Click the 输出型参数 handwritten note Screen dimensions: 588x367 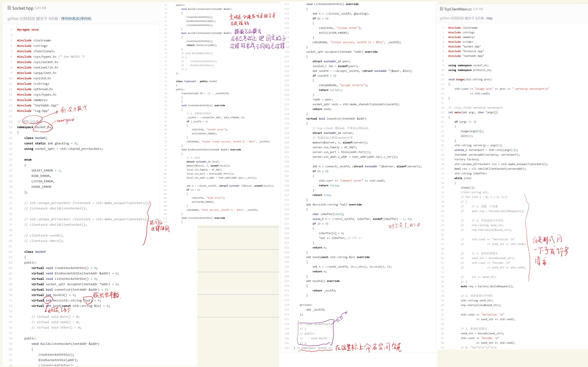(106, 295)
